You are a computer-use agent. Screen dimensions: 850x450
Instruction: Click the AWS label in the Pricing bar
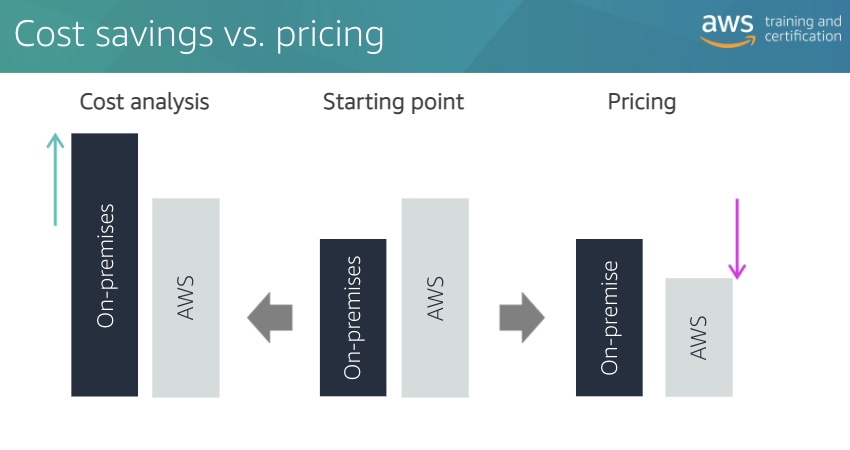coord(698,338)
